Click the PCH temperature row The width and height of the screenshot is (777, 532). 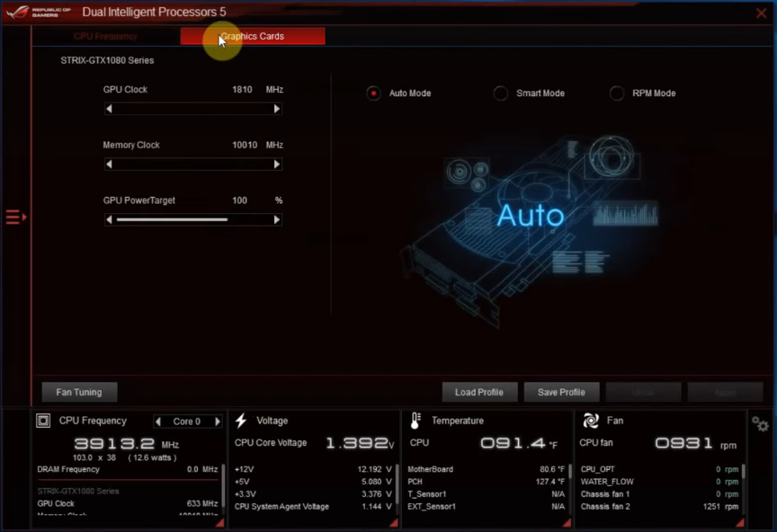coord(487,482)
